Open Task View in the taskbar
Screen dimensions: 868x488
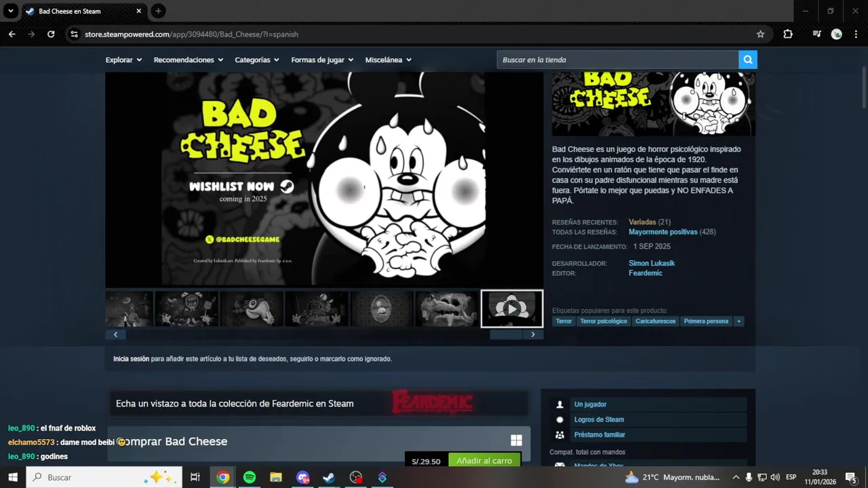[x=195, y=477]
